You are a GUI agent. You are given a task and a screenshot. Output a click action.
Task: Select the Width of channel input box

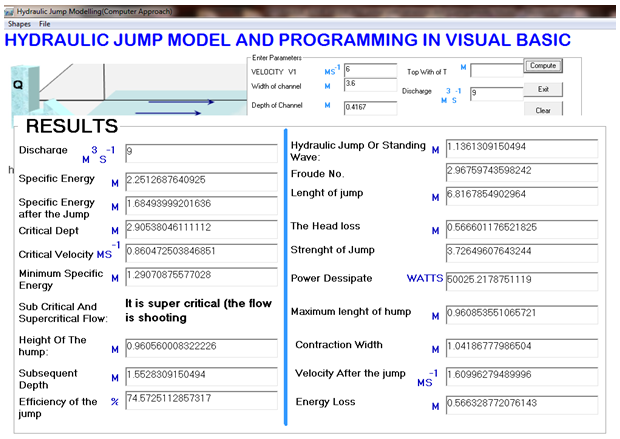coord(369,86)
